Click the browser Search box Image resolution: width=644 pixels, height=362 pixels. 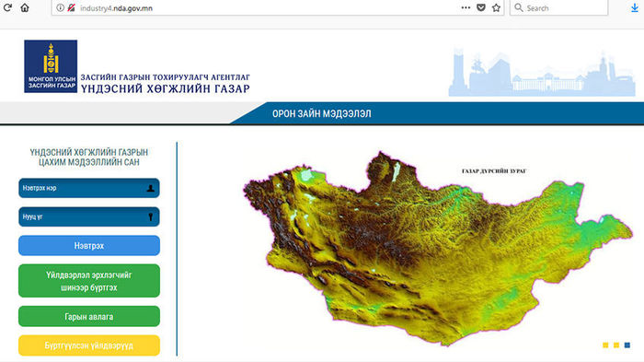pyautogui.click(x=558, y=7)
